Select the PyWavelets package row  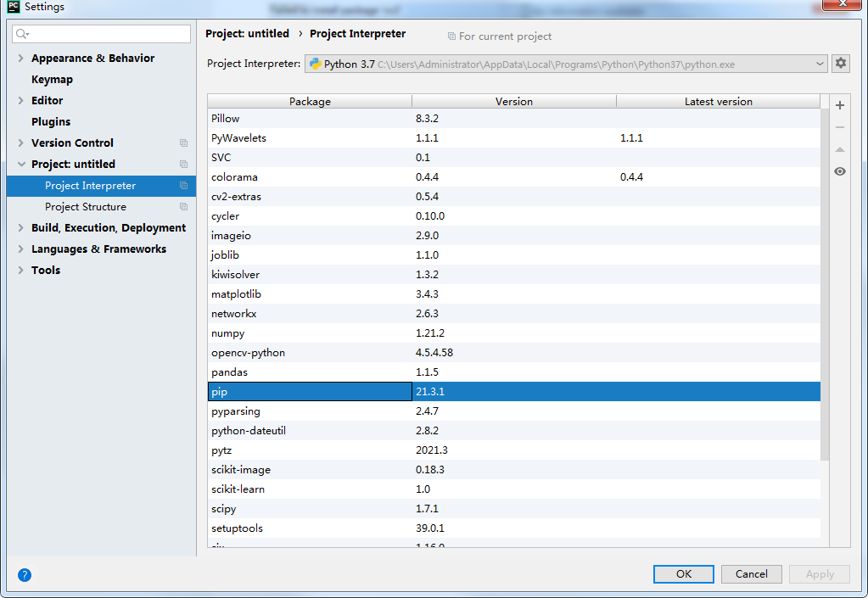point(514,137)
